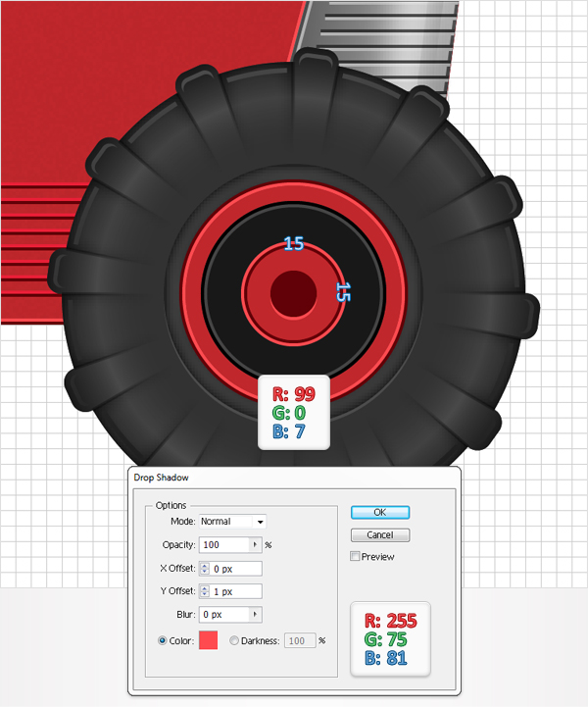The height and width of the screenshot is (707, 588).
Task: Click OK in Drop Shadow dialog
Action: (x=380, y=512)
